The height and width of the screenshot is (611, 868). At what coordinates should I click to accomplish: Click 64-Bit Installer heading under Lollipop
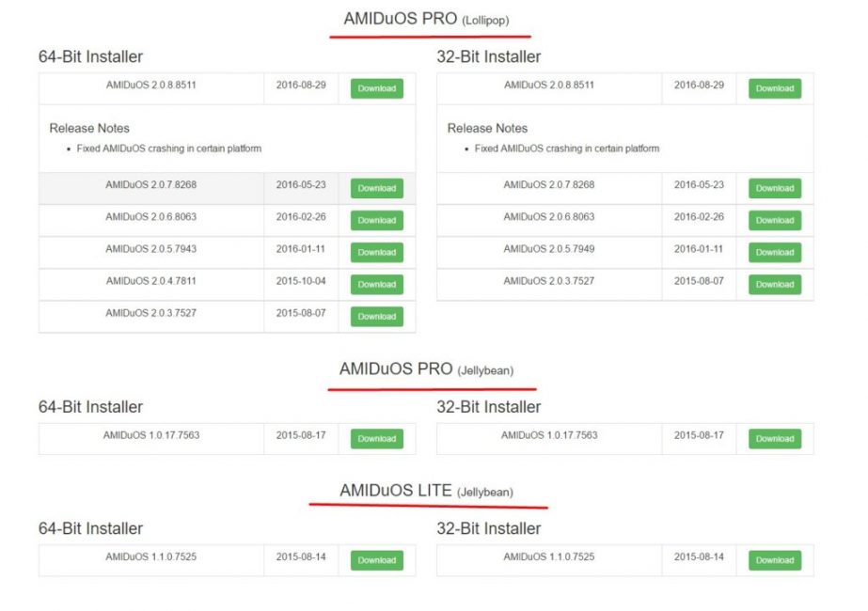pos(90,57)
